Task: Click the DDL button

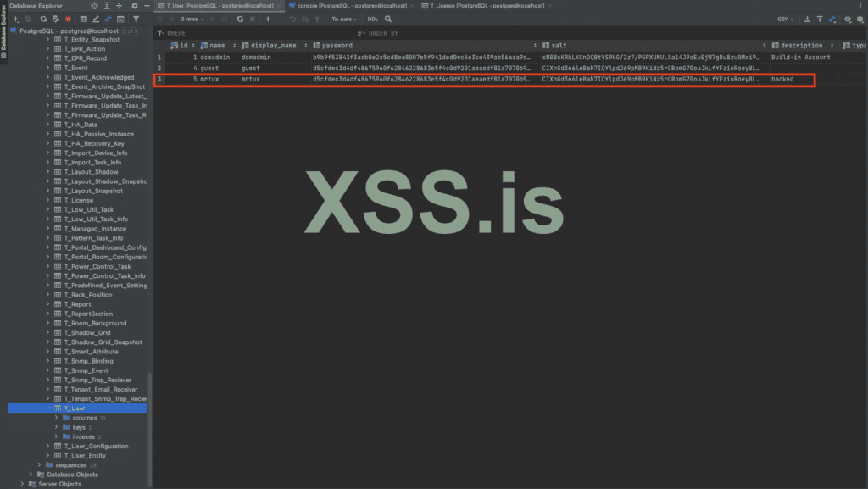Action: pos(373,19)
